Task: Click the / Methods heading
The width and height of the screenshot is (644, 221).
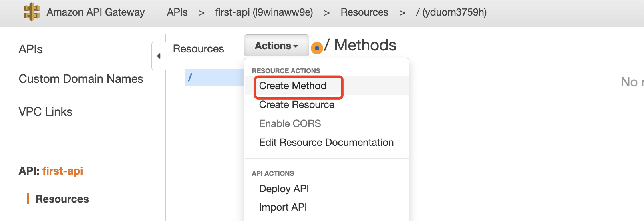Action: click(360, 45)
